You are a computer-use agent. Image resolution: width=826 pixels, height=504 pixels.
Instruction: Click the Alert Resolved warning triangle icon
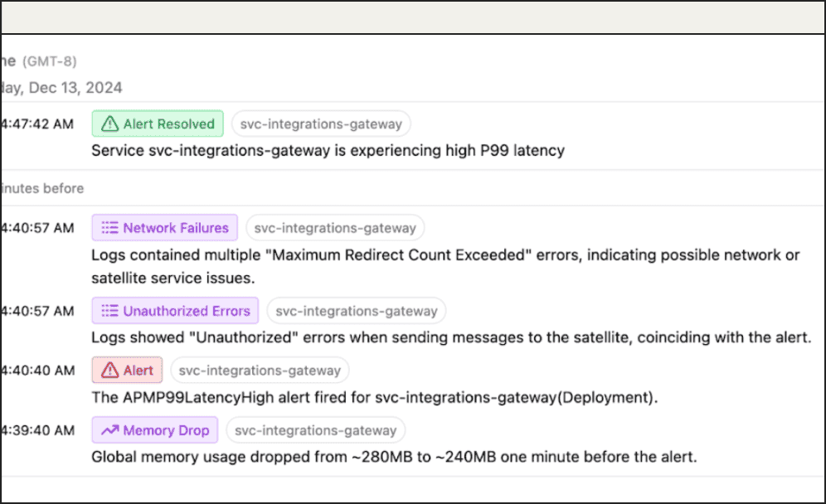109,124
